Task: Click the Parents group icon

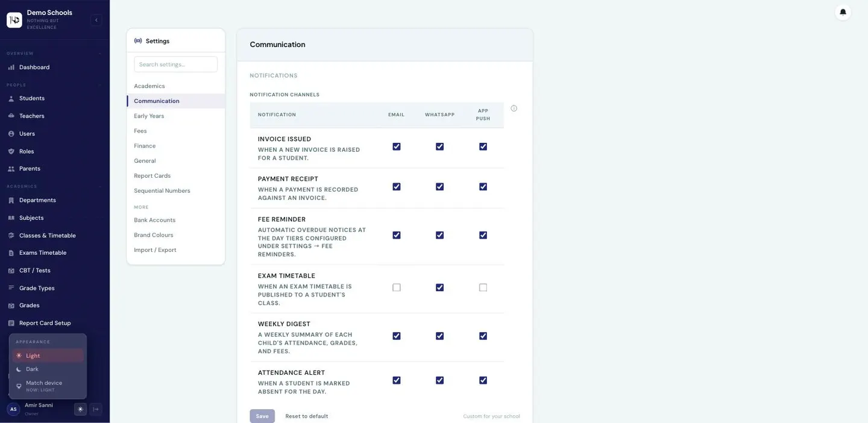Action: 11,169
